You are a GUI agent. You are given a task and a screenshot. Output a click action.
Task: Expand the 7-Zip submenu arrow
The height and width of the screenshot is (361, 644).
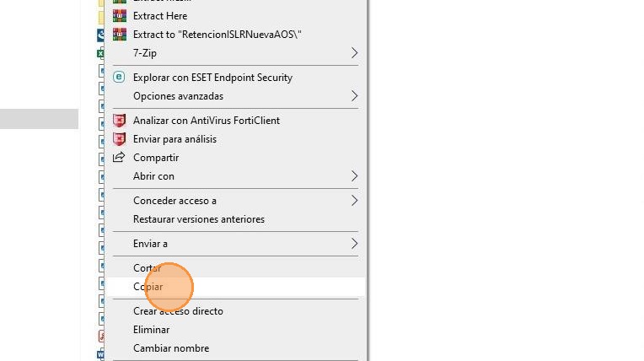(355, 53)
